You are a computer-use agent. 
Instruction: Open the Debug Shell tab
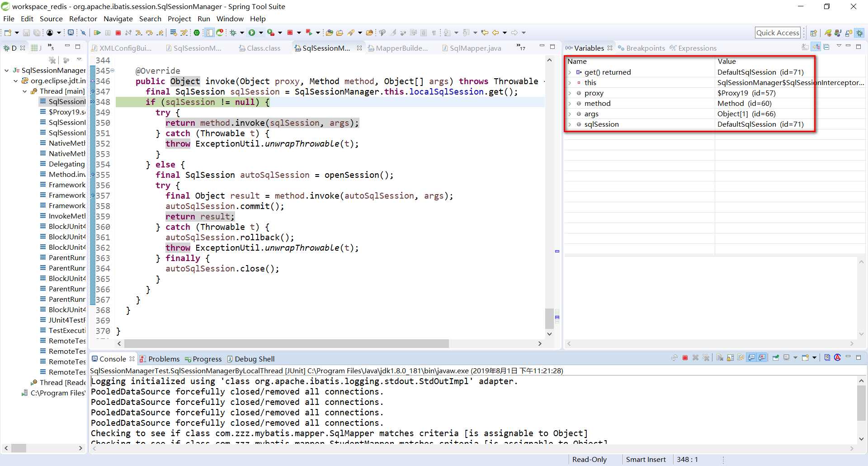[x=250, y=359]
